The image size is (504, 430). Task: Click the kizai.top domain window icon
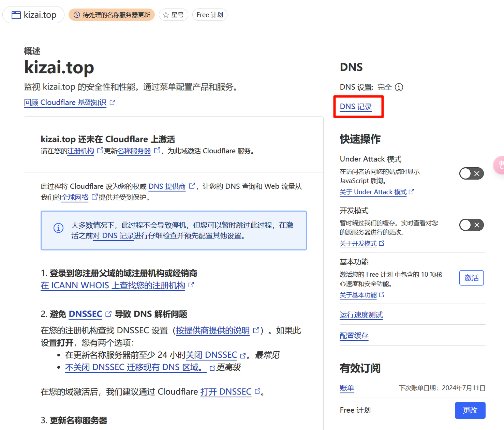pyautogui.click(x=16, y=15)
